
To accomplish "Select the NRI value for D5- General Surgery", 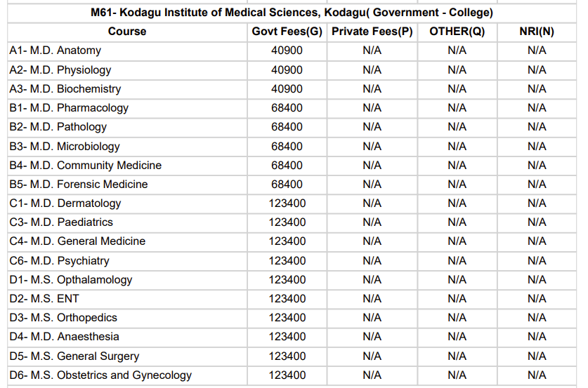I will point(537,356).
